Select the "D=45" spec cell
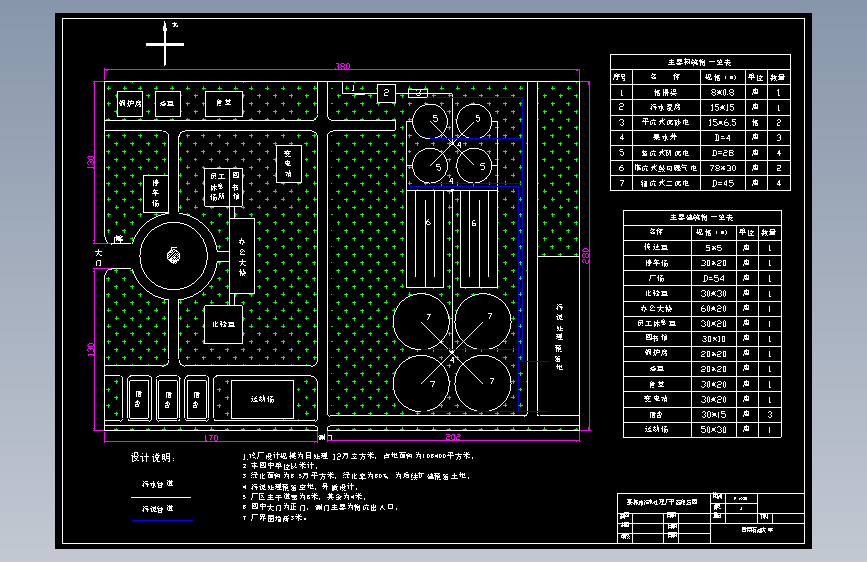This screenshot has height=562, width=867. tap(722, 183)
